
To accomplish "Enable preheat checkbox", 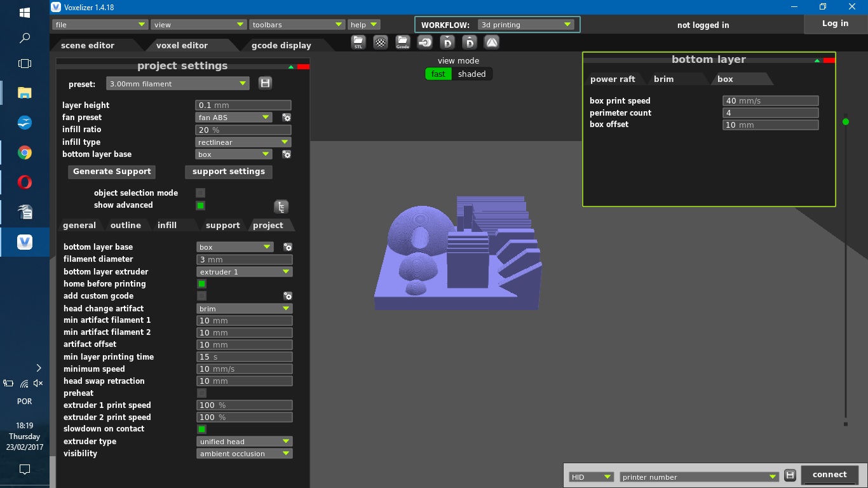I will 201,393.
